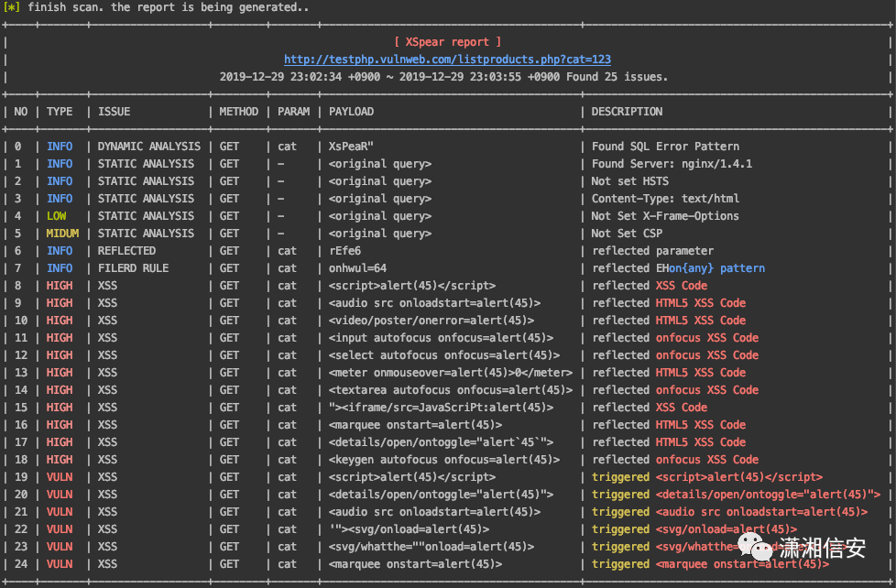Select the keygen autofocus onfocus payload

pos(444,460)
